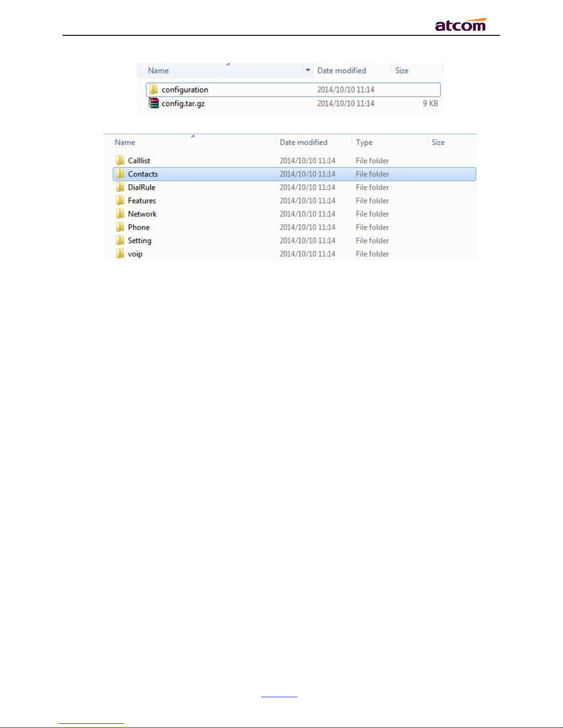Click the date modified in Phone row

coord(307,227)
